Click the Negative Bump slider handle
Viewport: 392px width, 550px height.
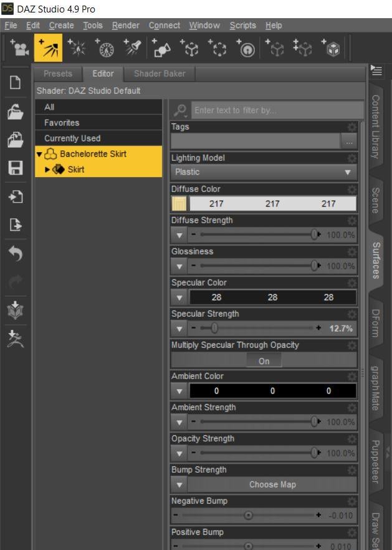point(248,515)
